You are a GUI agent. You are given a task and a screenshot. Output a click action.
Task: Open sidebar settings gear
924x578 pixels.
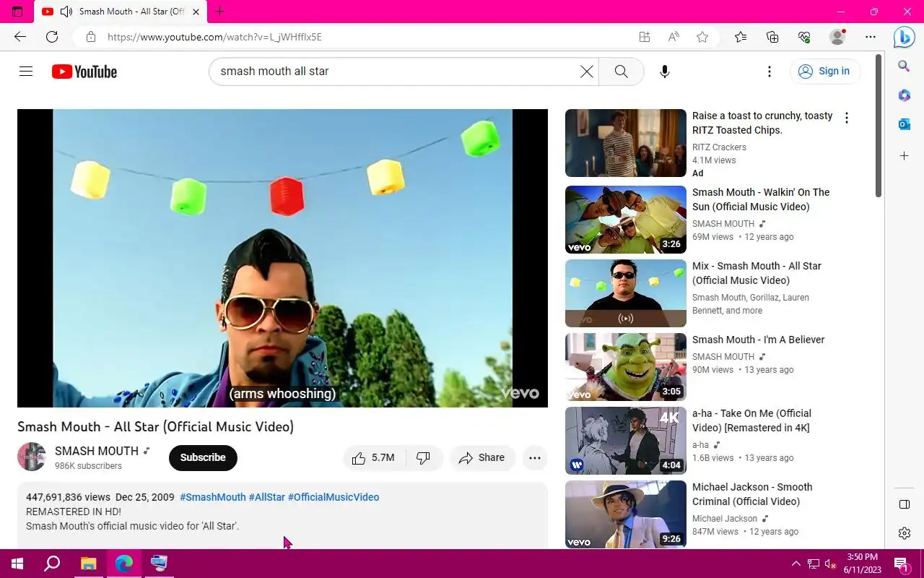(x=904, y=533)
